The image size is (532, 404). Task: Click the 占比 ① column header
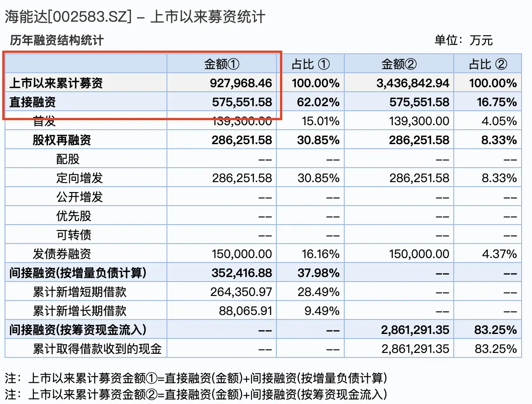(310, 64)
